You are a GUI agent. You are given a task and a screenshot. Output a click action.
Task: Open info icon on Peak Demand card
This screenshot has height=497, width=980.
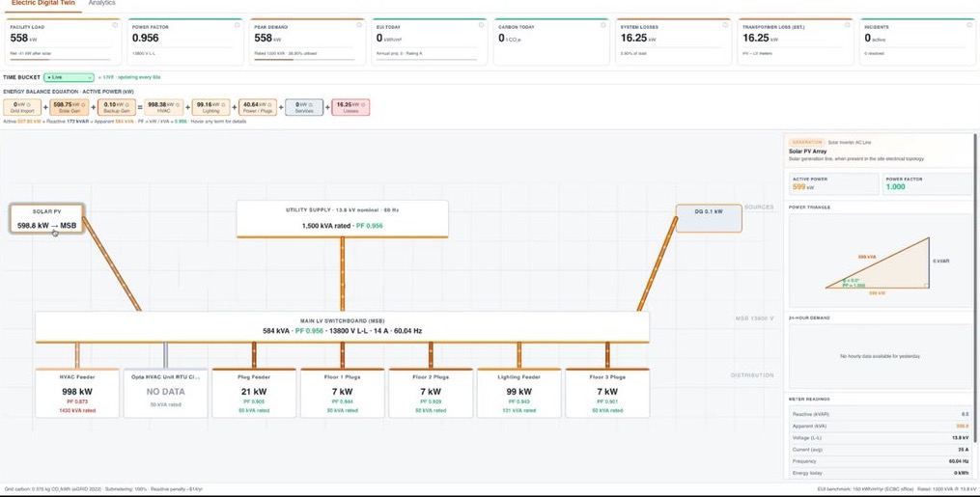(359, 25)
